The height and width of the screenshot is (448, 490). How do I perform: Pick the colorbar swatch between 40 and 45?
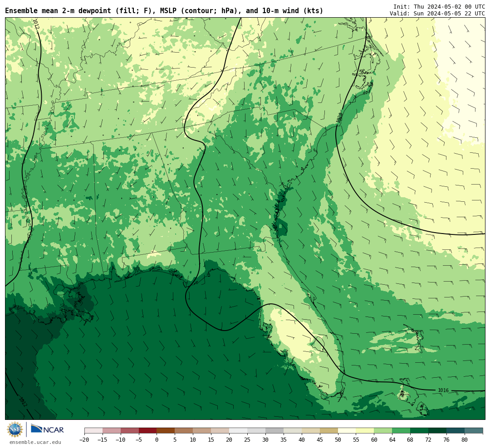point(311,431)
